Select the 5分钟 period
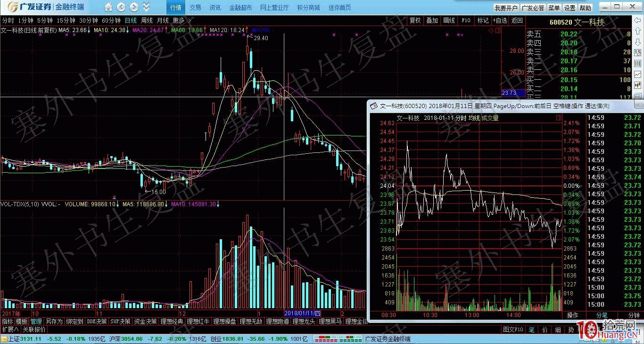The width and height of the screenshot is (644, 344). point(45,20)
